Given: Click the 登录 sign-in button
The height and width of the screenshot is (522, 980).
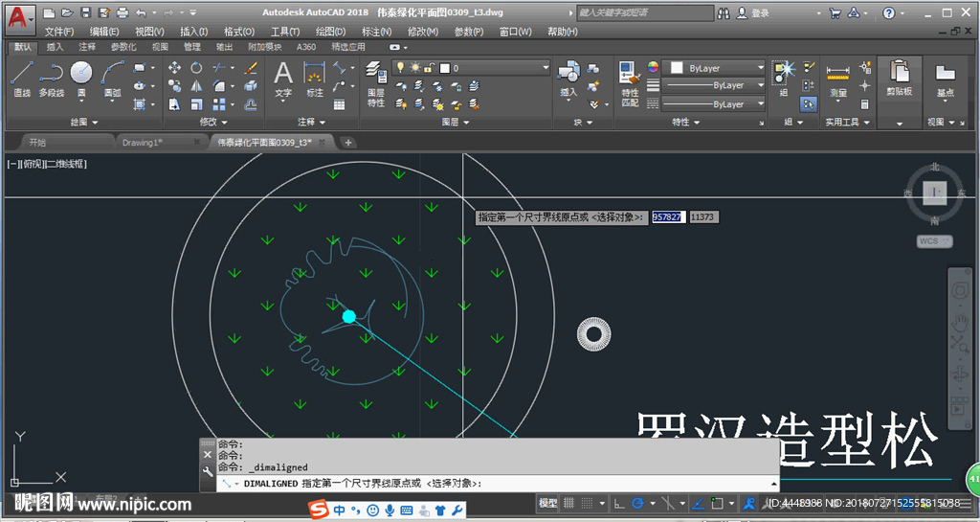Looking at the screenshot, I should [x=753, y=13].
